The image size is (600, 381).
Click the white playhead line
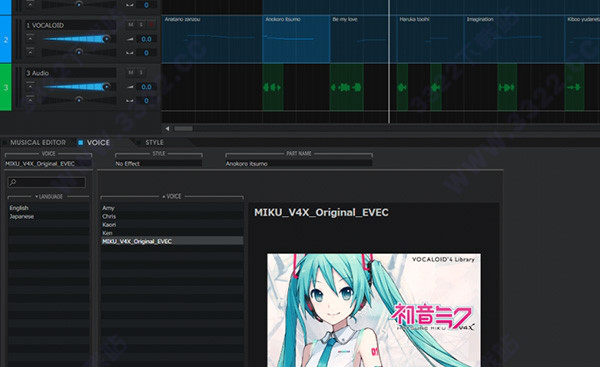[x=389, y=61]
